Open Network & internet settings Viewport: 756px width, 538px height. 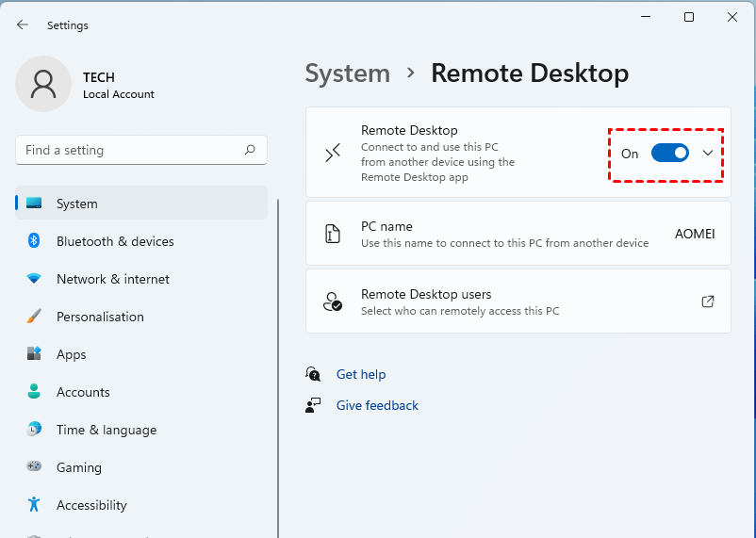(141, 279)
